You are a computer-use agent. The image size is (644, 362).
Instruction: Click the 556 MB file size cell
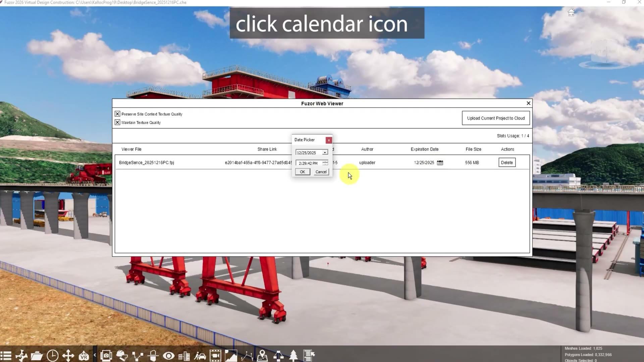pyautogui.click(x=472, y=163)
